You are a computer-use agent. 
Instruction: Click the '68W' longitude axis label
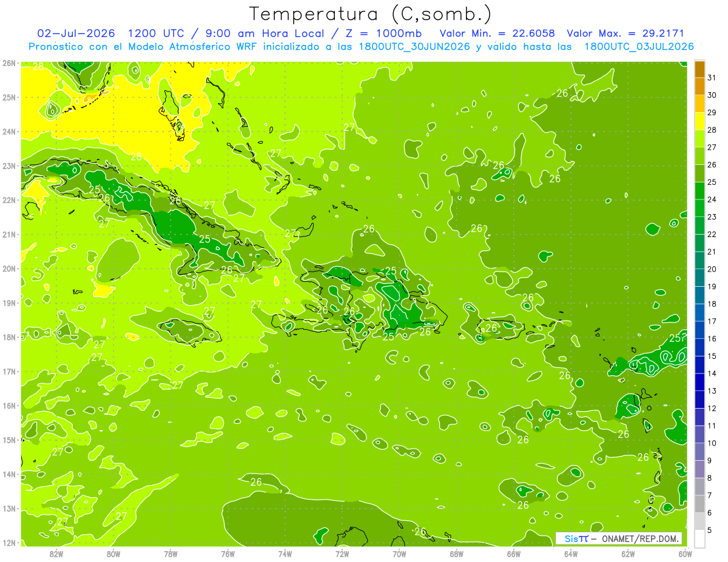tap(456, 554)
